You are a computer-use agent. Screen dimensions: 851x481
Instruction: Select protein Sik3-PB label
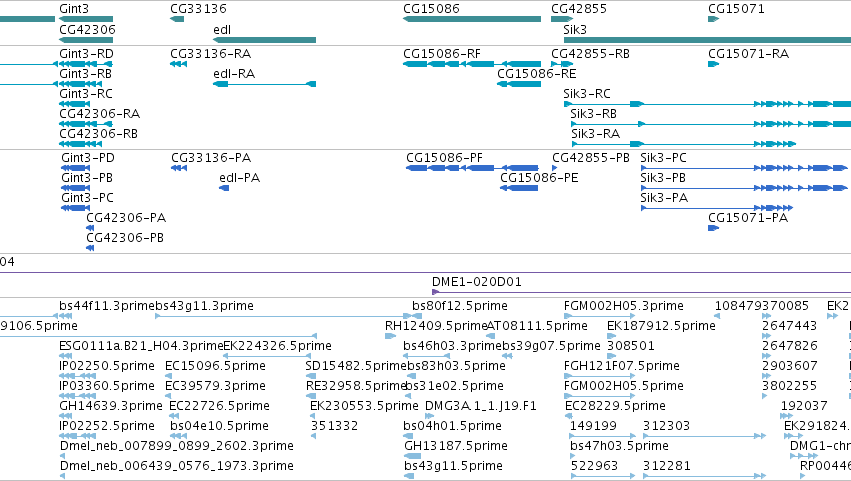coord(663,178)
